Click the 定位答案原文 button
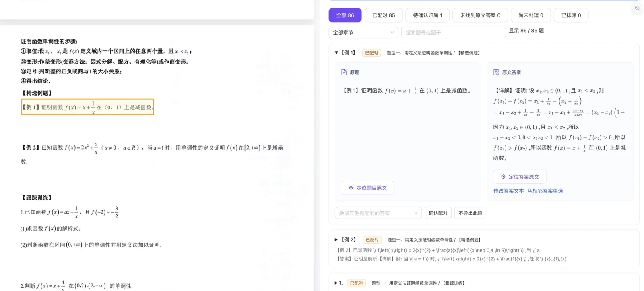Viewport: 644px width, 291px height. tap(520, 177)
